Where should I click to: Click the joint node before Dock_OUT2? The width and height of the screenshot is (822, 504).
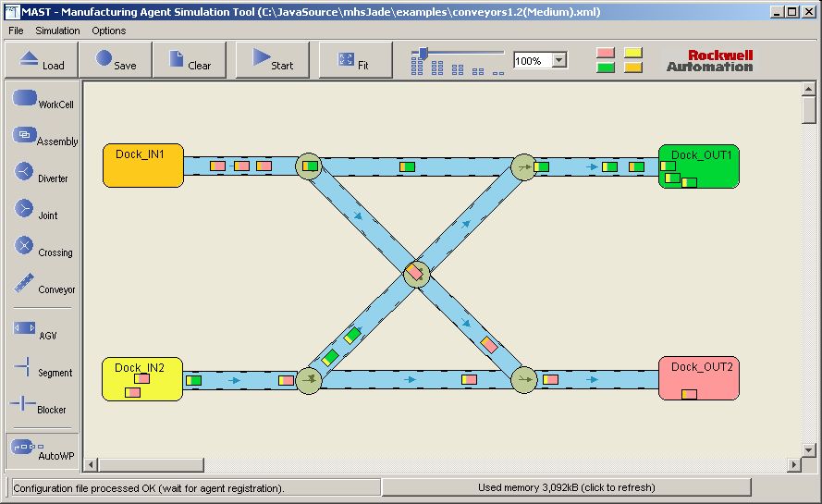coord(523,380)
